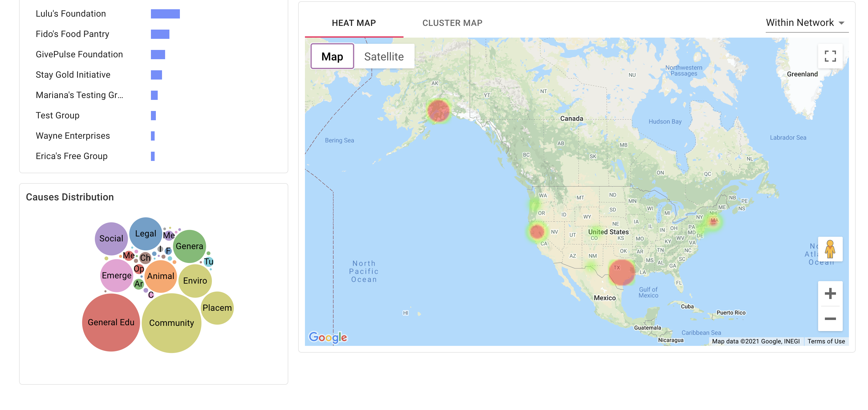Toggle fullscreen map view icon
868x410 pixels.
(x=830, y=56)
